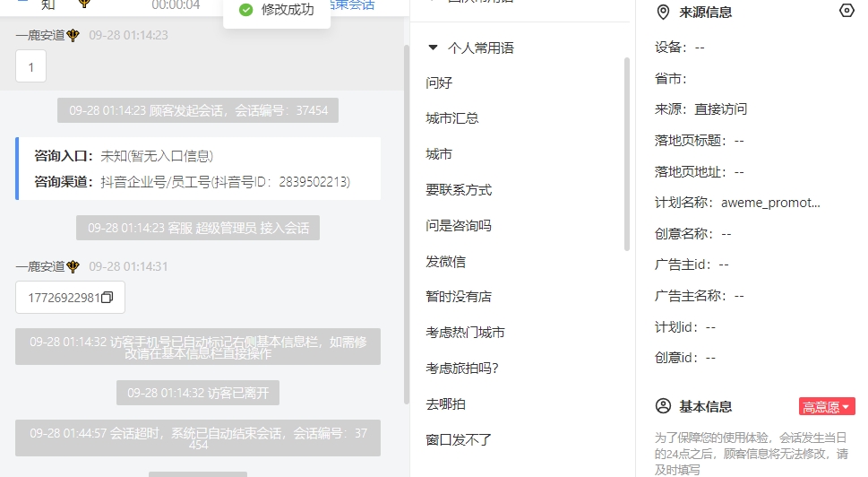Click the 基本信息 section heading
Image resolution: width=868 pixels, height=477 pixels.
click(705, 407)
